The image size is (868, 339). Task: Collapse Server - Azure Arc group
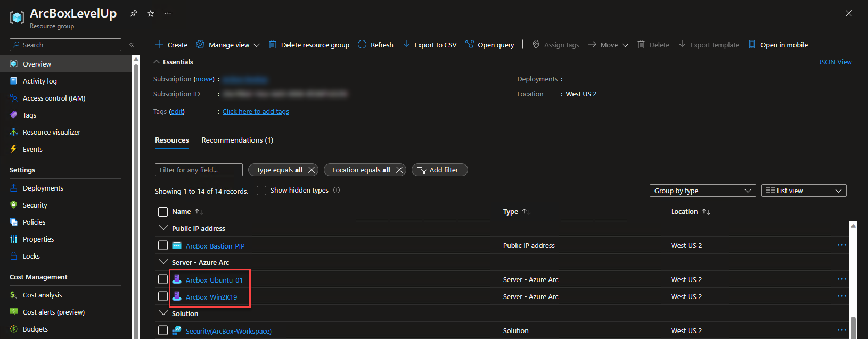coord(163,262)
